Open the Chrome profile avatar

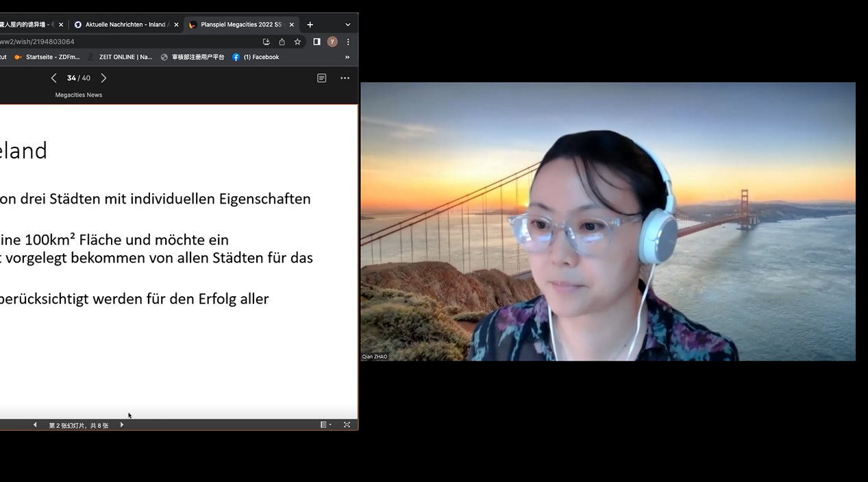[x=332, y=42]
